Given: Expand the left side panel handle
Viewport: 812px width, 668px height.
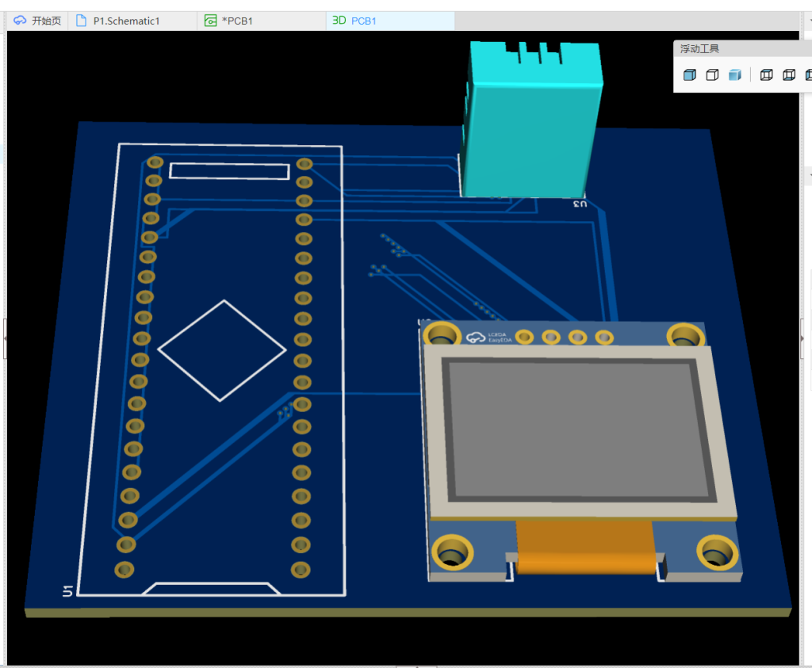Looking at the screenshot, I should pos(3,338).
